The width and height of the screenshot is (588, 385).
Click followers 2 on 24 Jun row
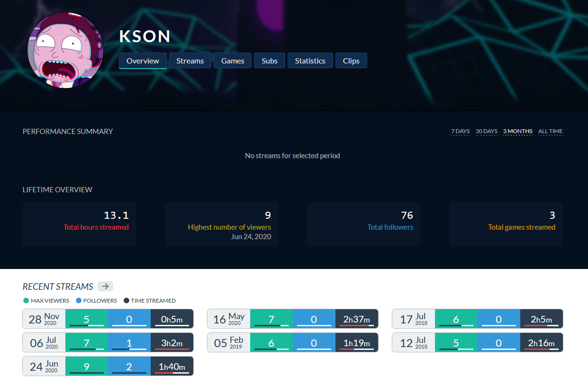point(129,366)
